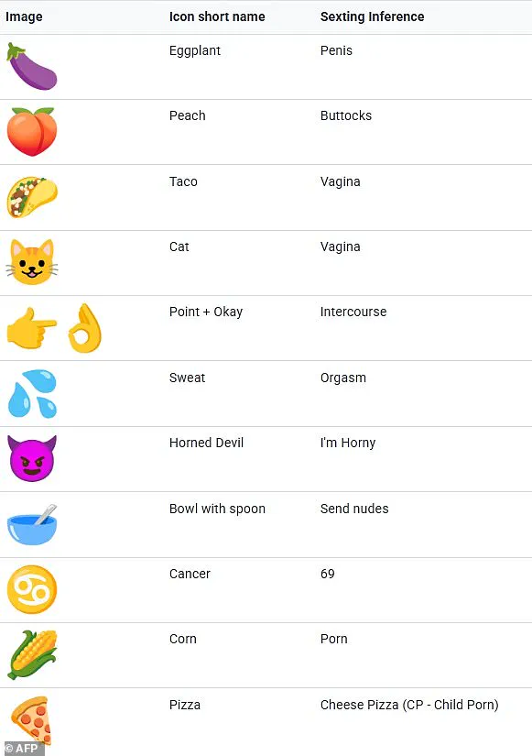Click the Sexting Inference column header
The width and height of the screenshot is (532, 756).
tap(372, 16)
